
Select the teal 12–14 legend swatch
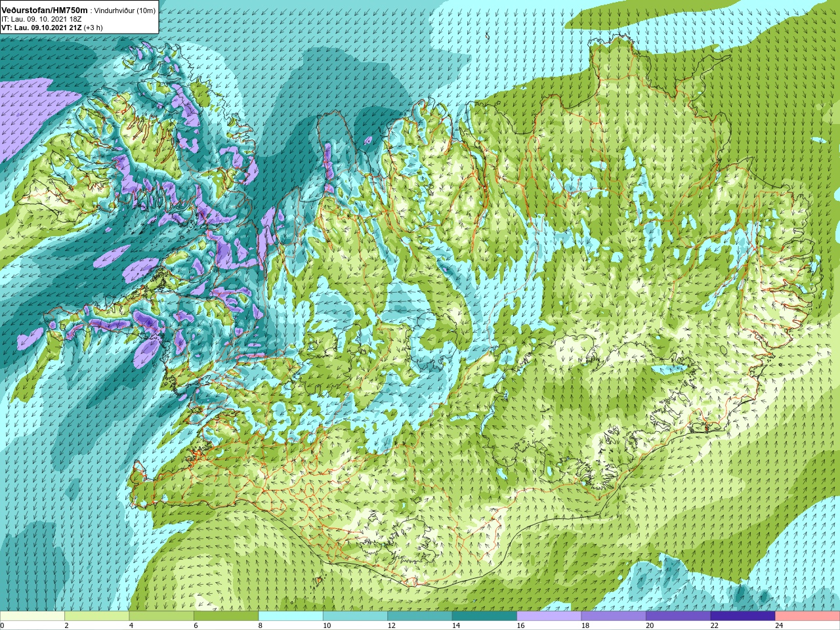(x=420, y=616)
